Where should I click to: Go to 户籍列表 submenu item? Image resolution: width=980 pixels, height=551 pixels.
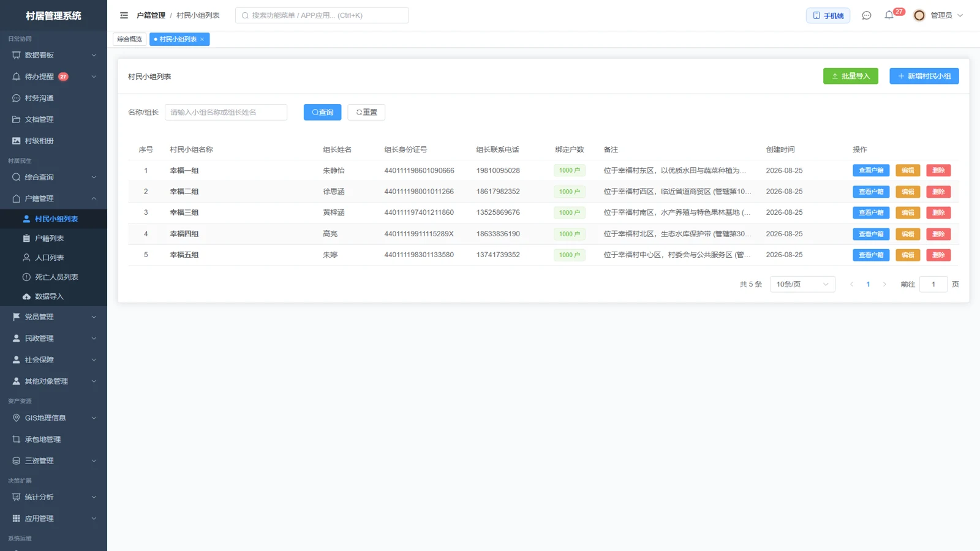(53, 238)
